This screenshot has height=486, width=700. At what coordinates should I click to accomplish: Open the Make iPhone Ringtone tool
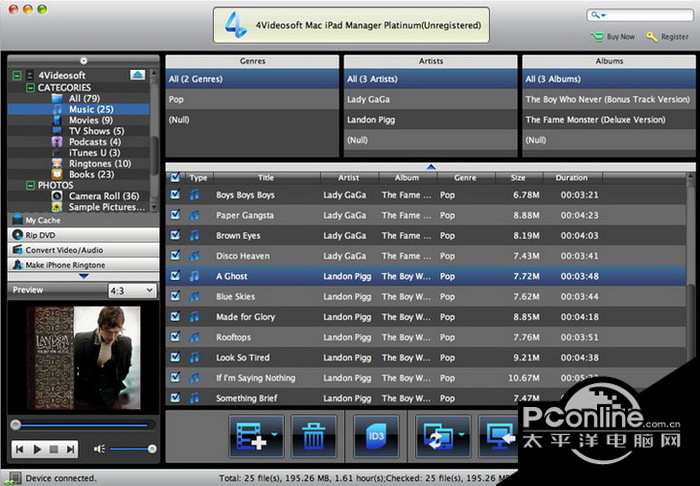coord(64,265)
